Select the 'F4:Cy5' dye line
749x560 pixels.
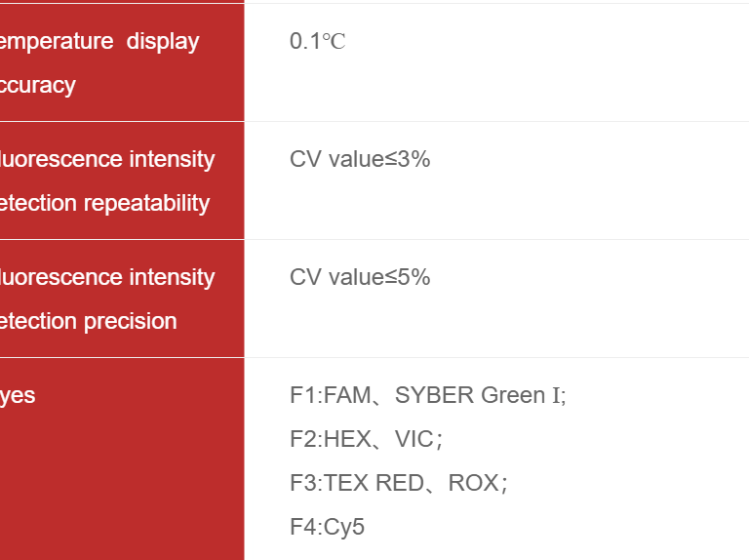click(327, 527)
